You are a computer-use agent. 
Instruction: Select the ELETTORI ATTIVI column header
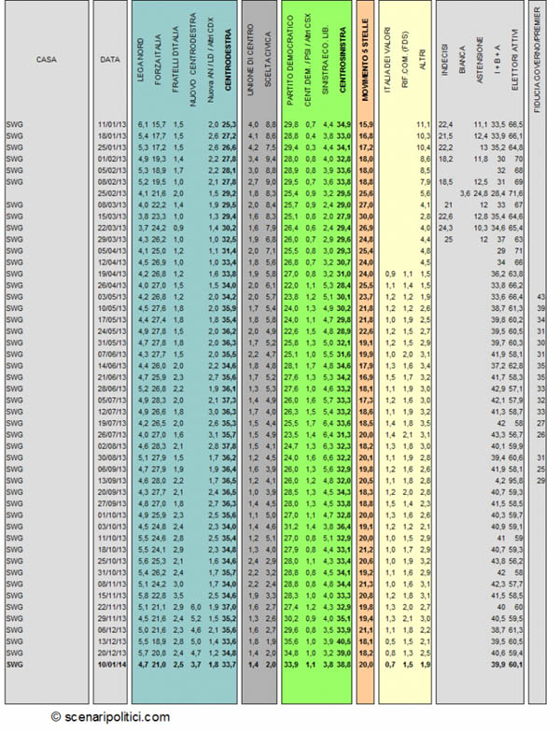(515, 60)
